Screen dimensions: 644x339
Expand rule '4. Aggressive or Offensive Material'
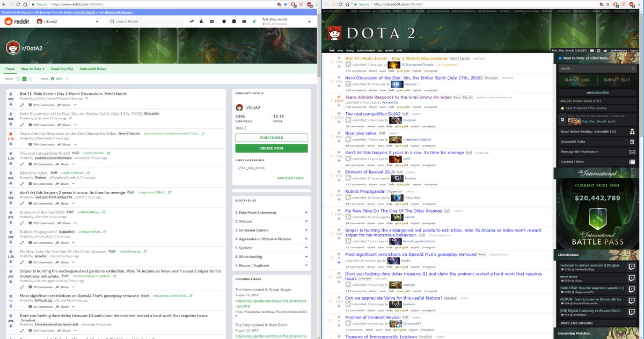[271, 239]
